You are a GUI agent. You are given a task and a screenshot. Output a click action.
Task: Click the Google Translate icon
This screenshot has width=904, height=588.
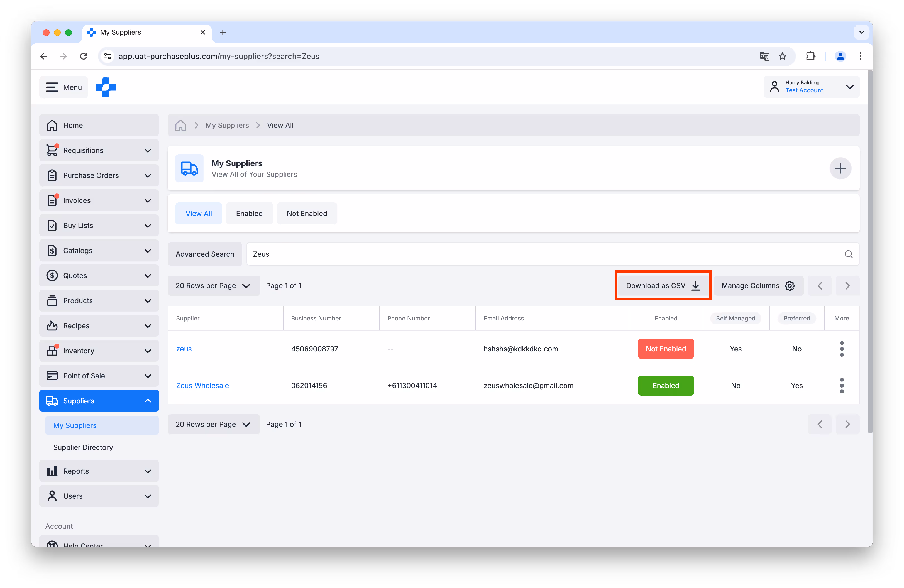[764, 56]
